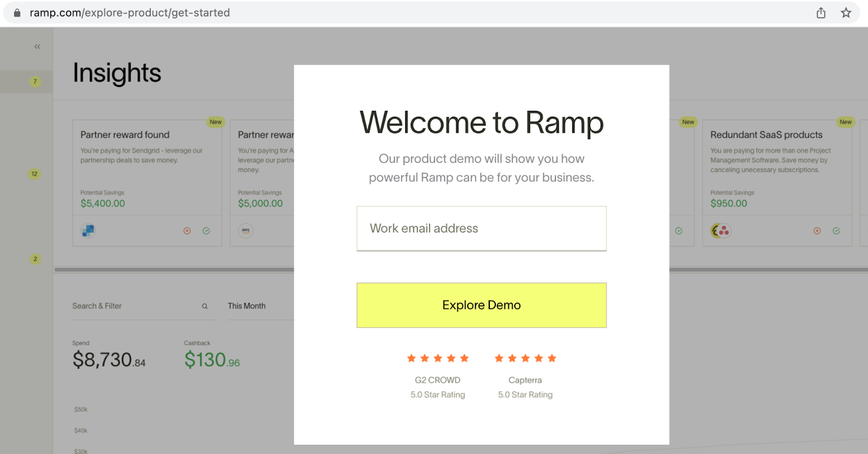Dismiss the Redundant SaaS products card

pyautogui.click(x=817, y=231)
